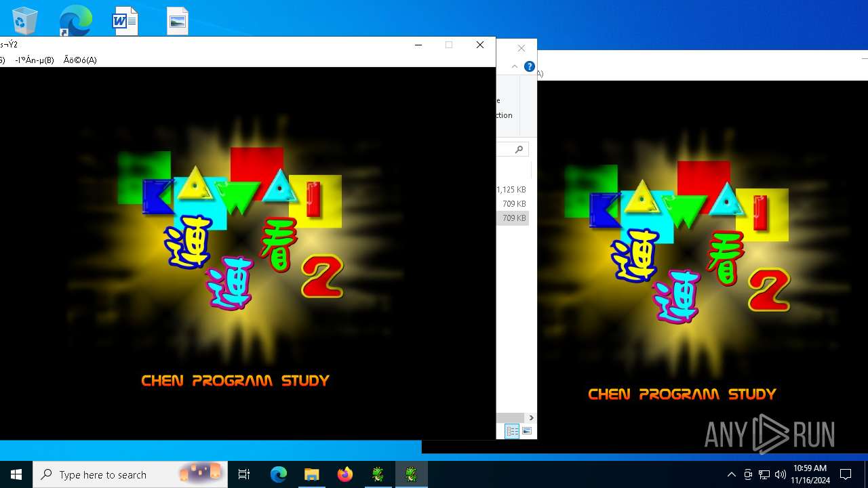Click the horizontal scrollbar right arrow in Explorer
The image size is (868, 488).
(x=531, y=418)
